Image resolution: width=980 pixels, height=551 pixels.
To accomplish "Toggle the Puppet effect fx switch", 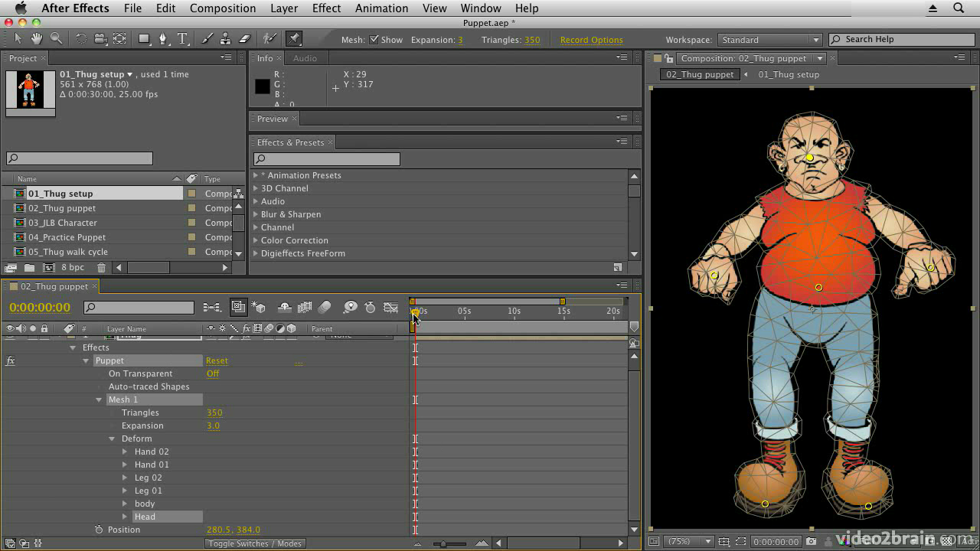I will (11, 360).
